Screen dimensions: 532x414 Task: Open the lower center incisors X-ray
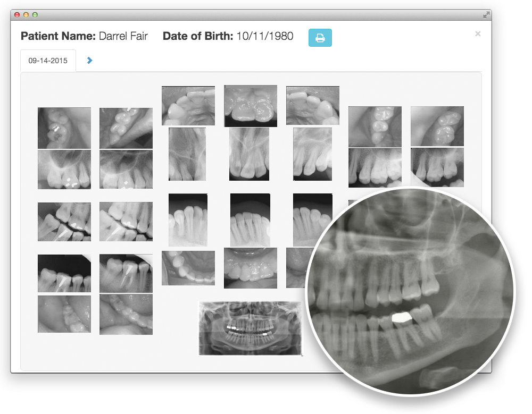click(x=250, y=219)
